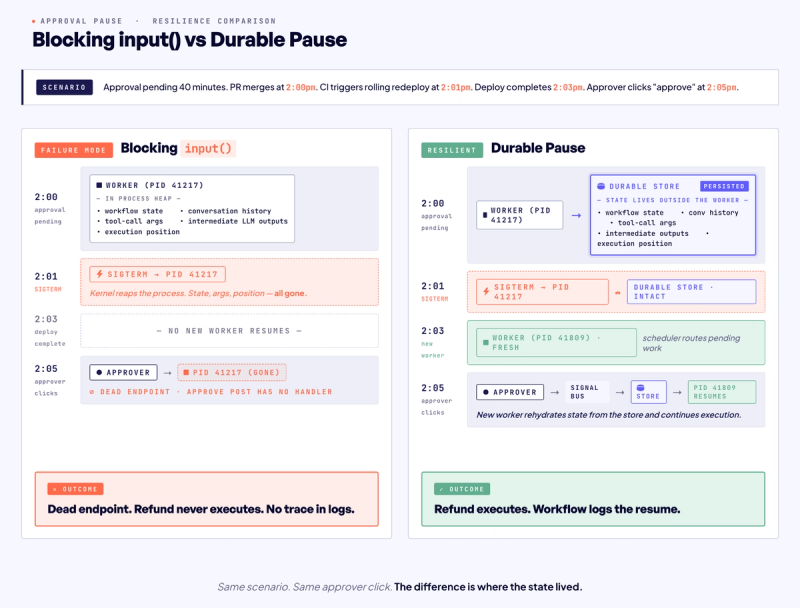Click the RESILIENT badge

click(452, 150)
